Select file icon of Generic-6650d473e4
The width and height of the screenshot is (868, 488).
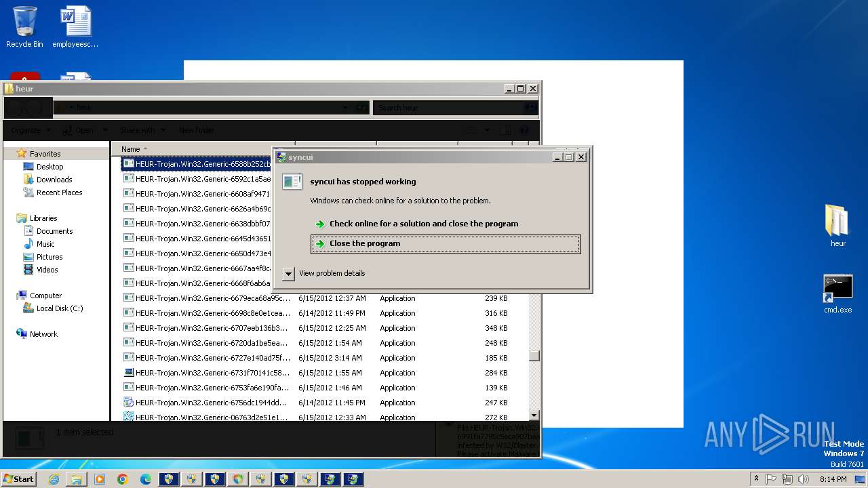coord(128,253)
